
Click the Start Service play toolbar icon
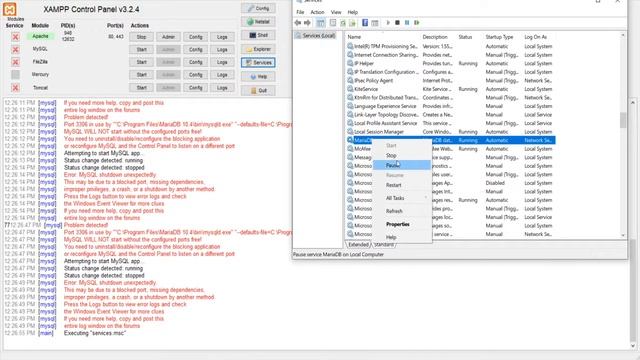coord(388,23)
